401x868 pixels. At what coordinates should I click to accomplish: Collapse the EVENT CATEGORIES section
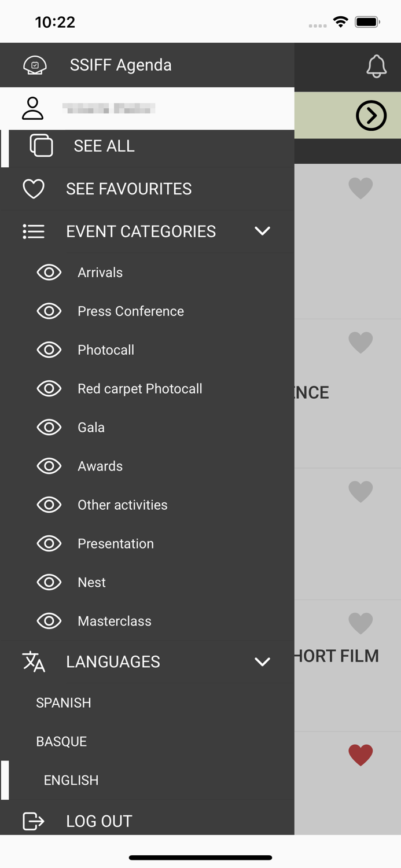tap(262, 231)
